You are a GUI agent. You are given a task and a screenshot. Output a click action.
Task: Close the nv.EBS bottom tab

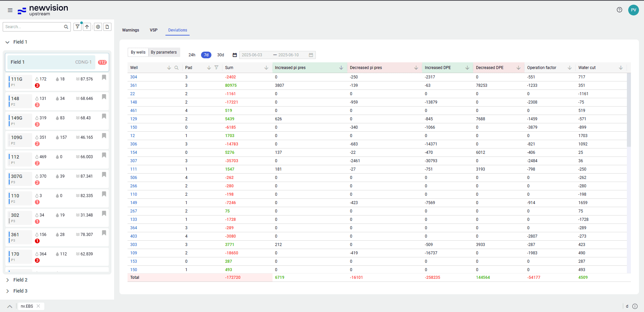coord(38,306)
